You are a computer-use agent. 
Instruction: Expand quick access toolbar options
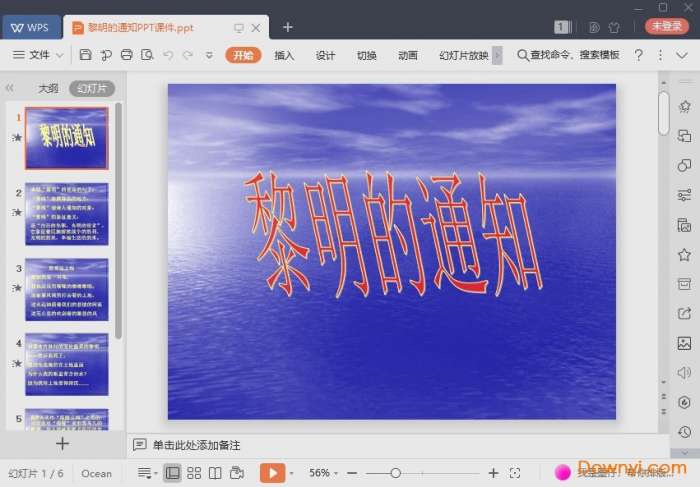coord(209,55)
